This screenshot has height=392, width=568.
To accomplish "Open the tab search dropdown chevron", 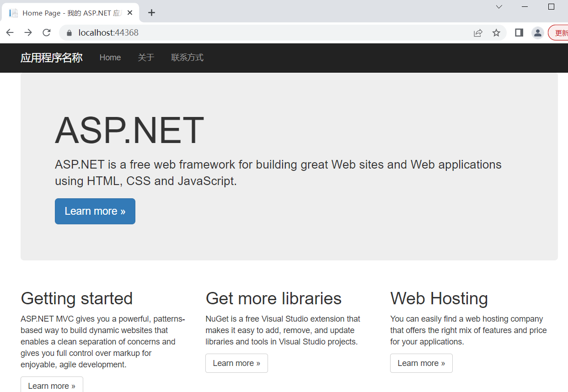I will point(499,7).
